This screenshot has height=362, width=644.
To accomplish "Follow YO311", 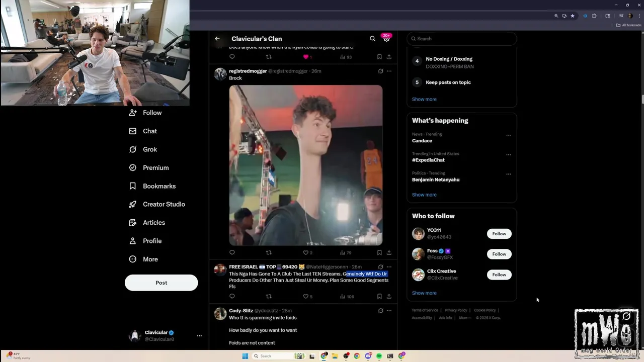I will [499, 234].
